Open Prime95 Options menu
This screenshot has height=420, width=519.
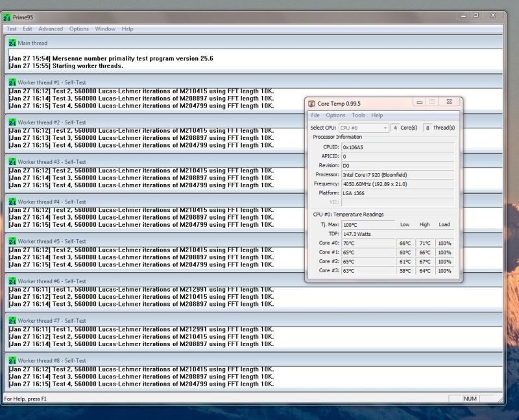79,29
